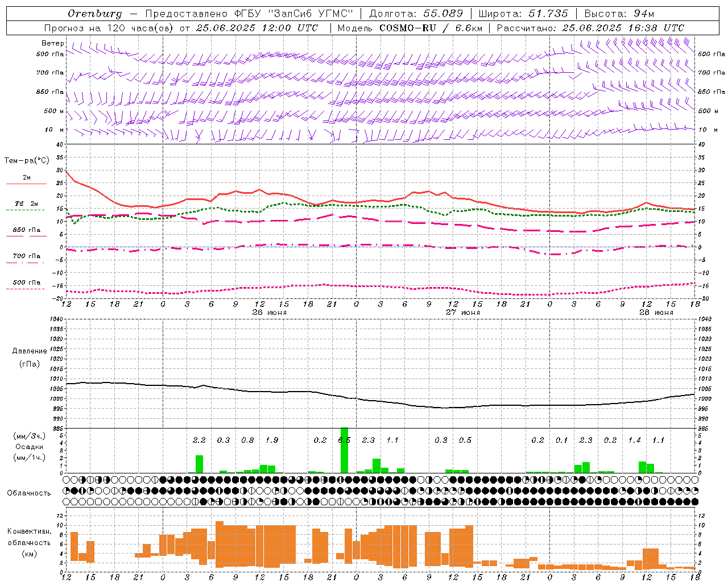This screenshot has height=582, width=728.
Task: Click the 0.5 precipitation value
Action: (465, 440)
